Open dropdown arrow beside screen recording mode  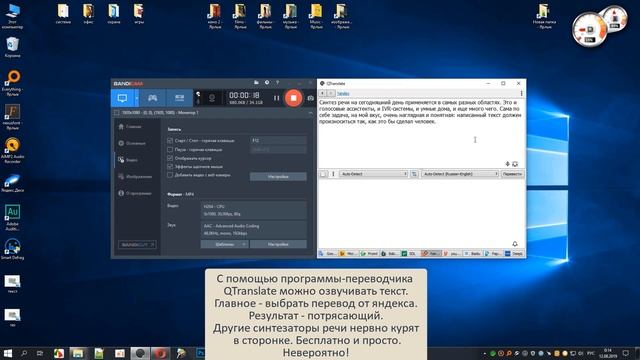click(137, 98)
